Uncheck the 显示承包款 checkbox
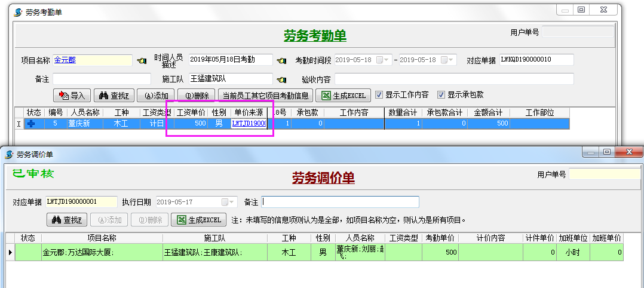The image size is (644, 288). [x=441, y=94]
